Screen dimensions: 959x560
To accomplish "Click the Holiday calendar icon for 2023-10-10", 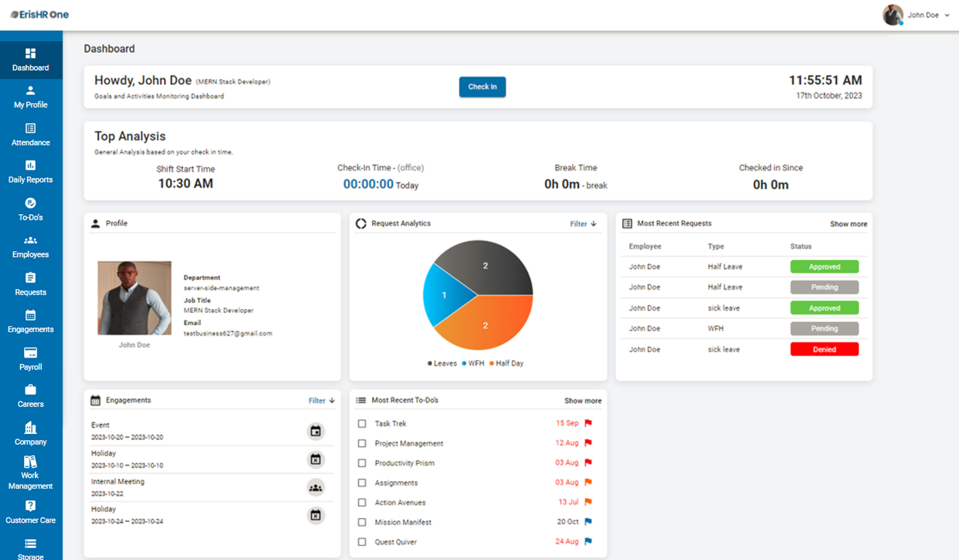I will pos(316,460).
